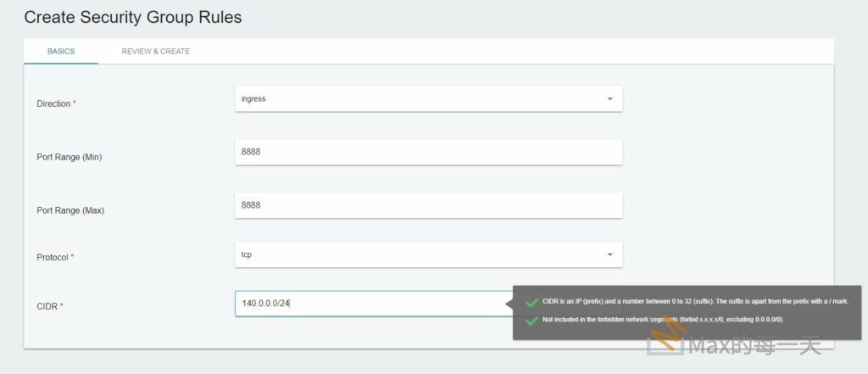Image resolution: width=868 pixels, height=374 pixels.
Task: Click the Direction field label
Action: (x=56, y=103)
